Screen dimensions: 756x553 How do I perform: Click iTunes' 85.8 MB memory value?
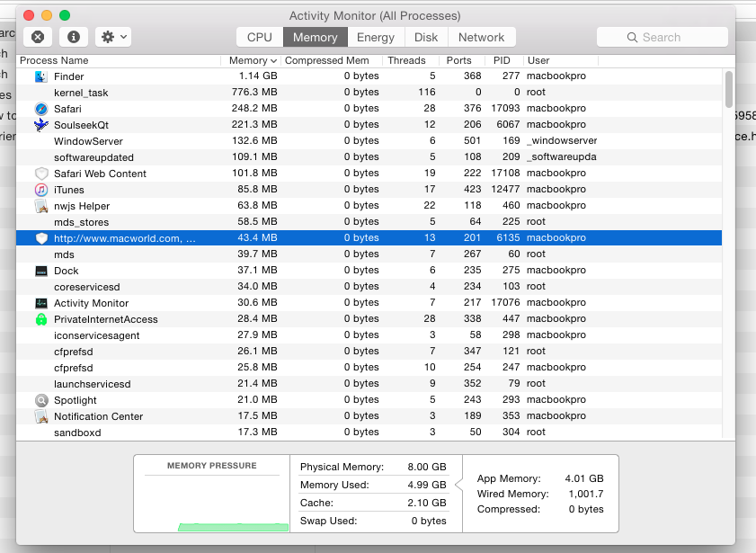257,190
